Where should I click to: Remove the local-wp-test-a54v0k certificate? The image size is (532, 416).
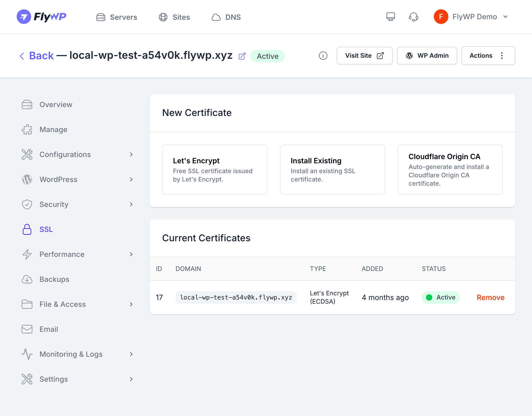point(490,297)
